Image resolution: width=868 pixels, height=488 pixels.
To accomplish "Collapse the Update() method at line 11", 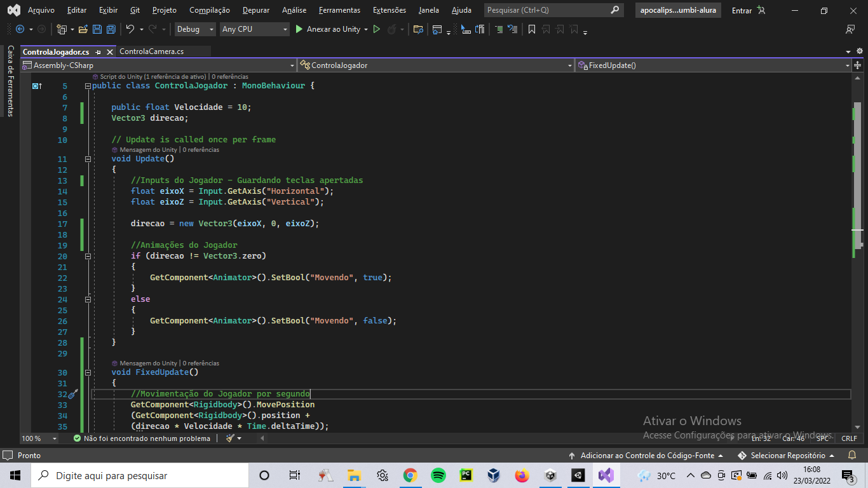I will point(88,159).
